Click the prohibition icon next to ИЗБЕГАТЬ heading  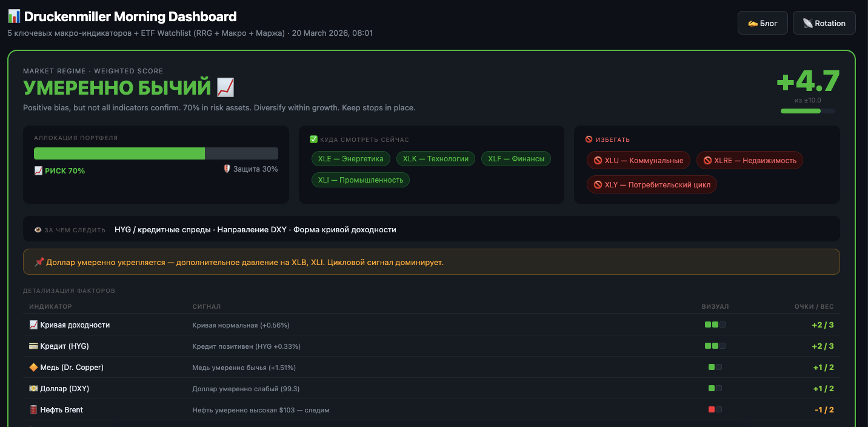[x=589, y=140]
